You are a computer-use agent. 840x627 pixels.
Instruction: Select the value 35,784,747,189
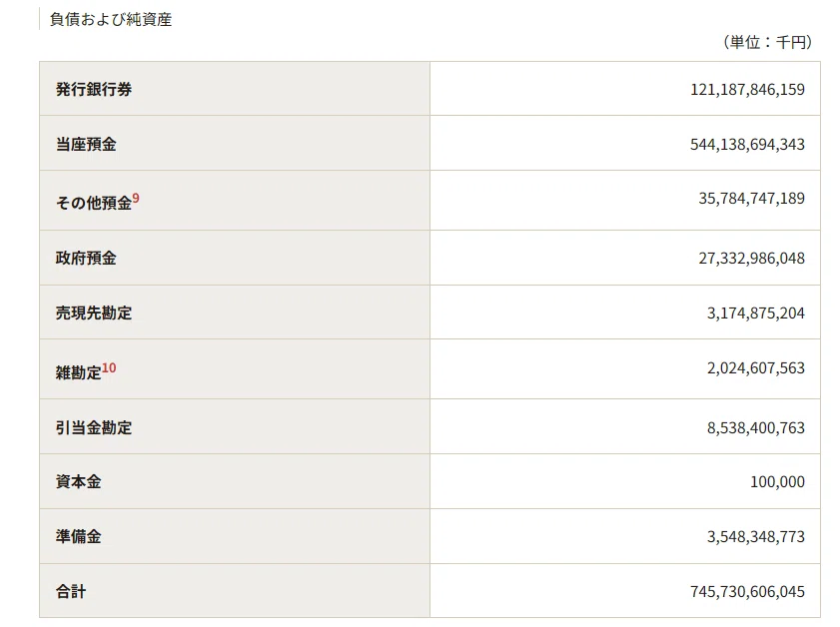(x=752, y=199)
